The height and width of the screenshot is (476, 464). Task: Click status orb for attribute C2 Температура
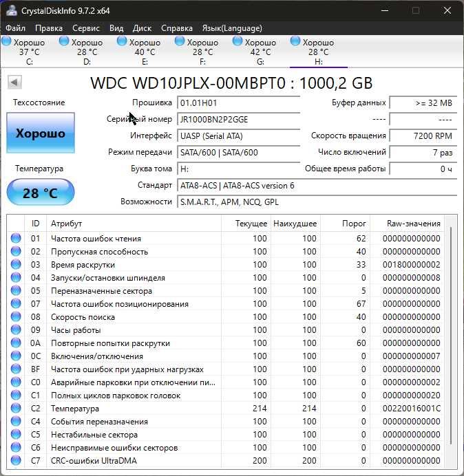16,408
